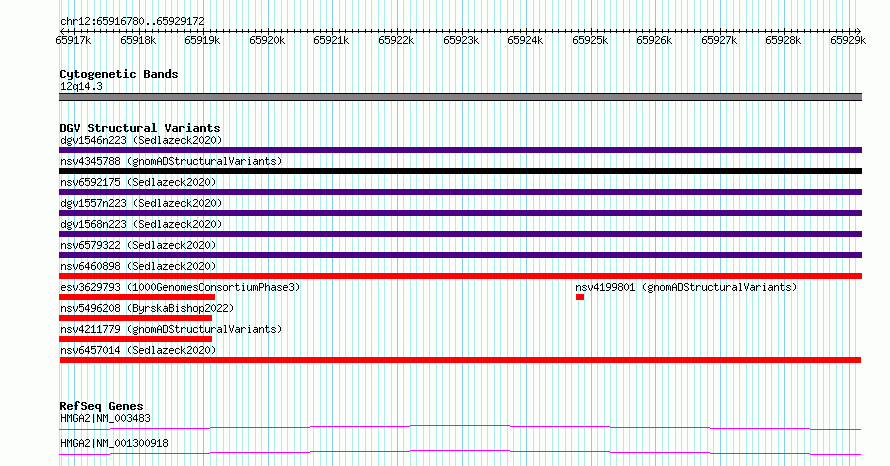Image resolution: width=890 pixels, height=466 pixels.
Task: Click the 65922k ruler tick label
Action: pos(396,40)
